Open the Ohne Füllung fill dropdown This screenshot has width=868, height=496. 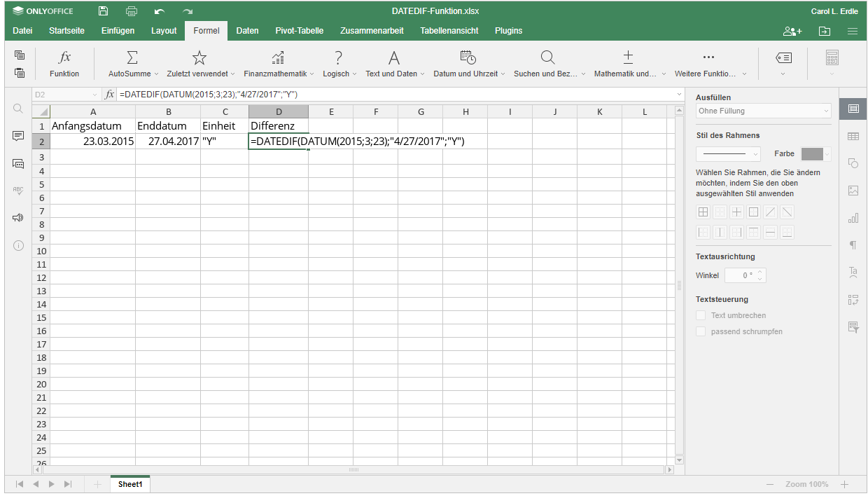pos(764,111)
